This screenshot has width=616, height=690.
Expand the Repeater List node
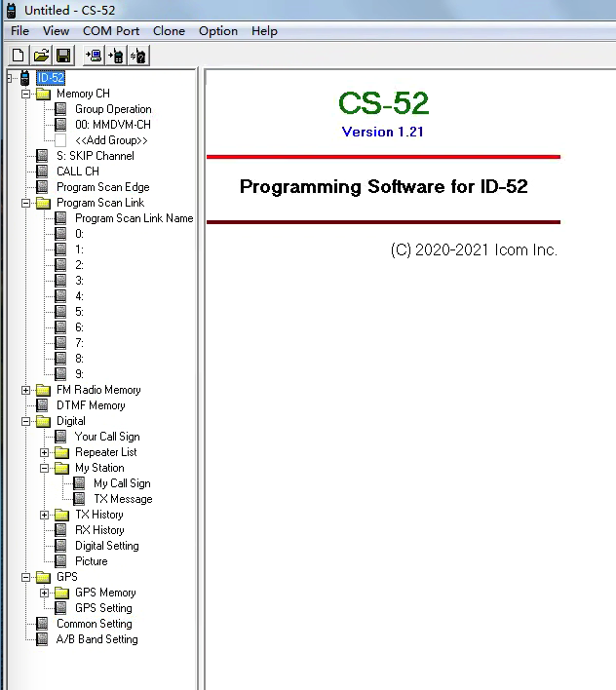coord(45,452)
